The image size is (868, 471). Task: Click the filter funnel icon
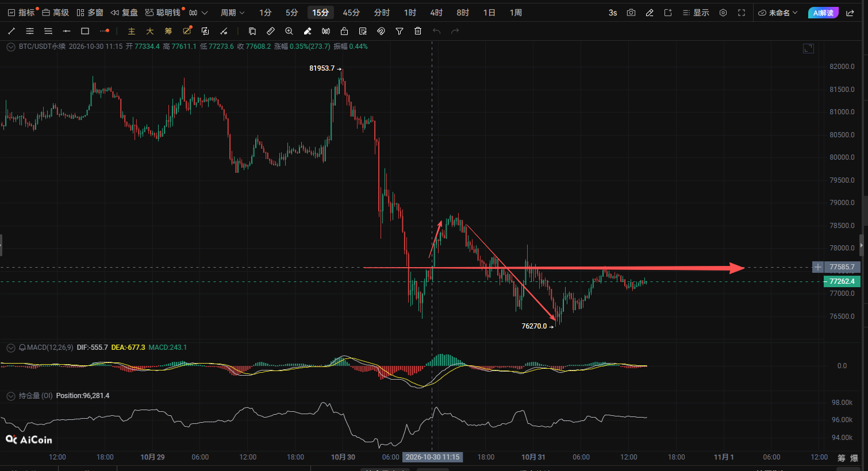400,31
